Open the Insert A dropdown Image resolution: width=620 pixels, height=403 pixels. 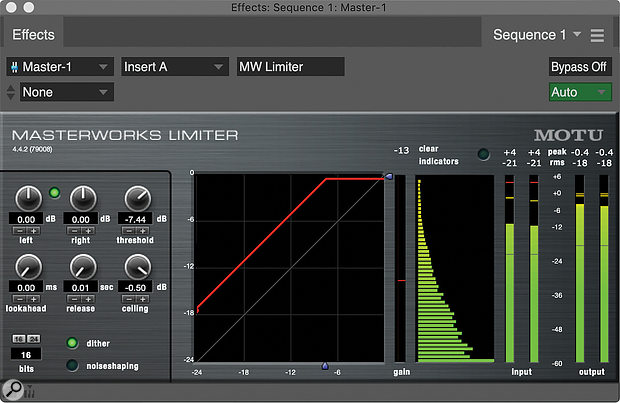[174, 67]
